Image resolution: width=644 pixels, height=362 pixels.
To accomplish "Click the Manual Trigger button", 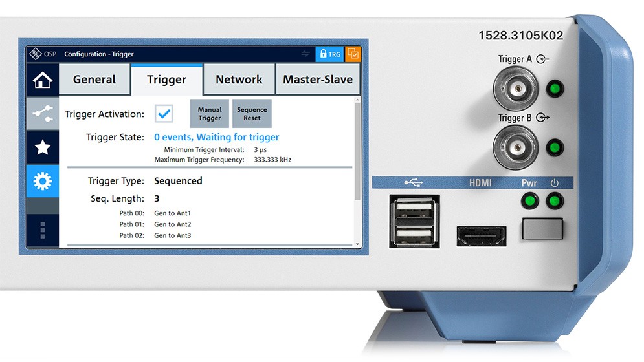I will (210, 114).
